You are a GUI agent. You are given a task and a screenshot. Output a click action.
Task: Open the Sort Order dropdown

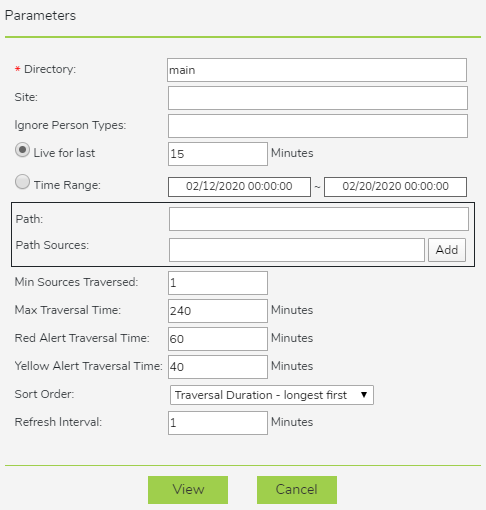[272, 395]
